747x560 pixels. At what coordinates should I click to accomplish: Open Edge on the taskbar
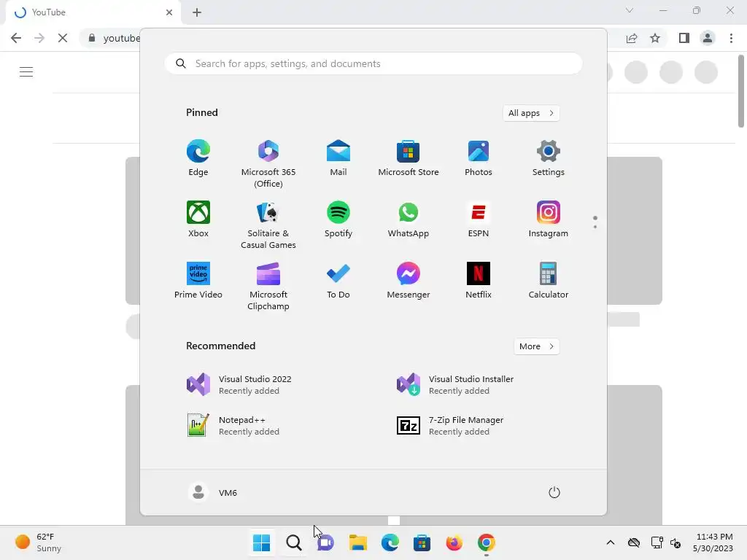pos(390,542)
